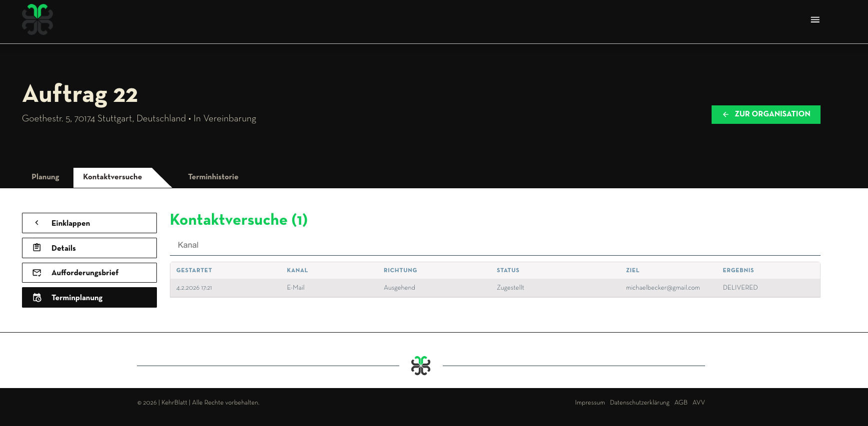Image resolution: width=868 pixels, height=426 pixels.
Task: Click the Terminplanung calendar icon
Action: 37,298
